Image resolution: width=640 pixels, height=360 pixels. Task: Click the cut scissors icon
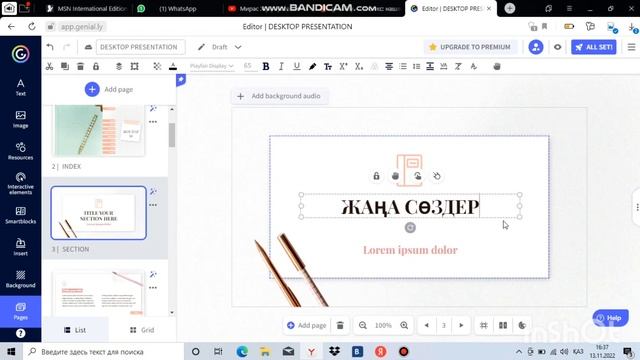[x=49, y=66]
